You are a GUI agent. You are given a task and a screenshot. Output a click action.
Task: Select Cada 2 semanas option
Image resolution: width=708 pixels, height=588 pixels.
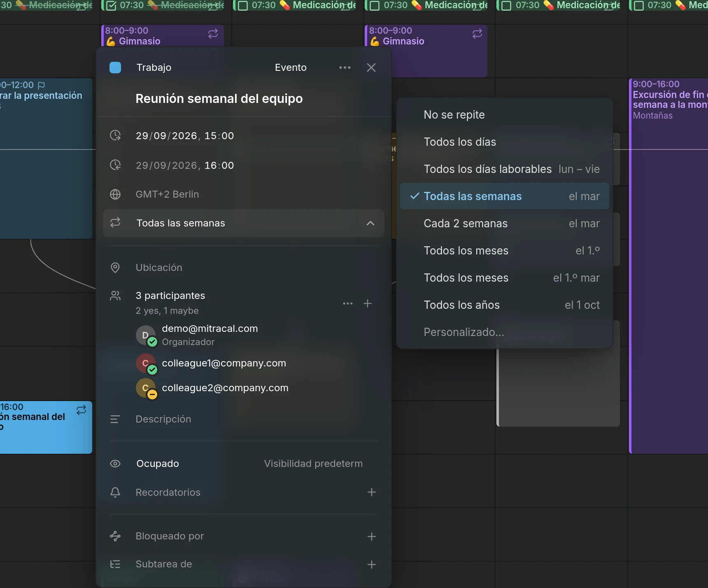point(505,224)
